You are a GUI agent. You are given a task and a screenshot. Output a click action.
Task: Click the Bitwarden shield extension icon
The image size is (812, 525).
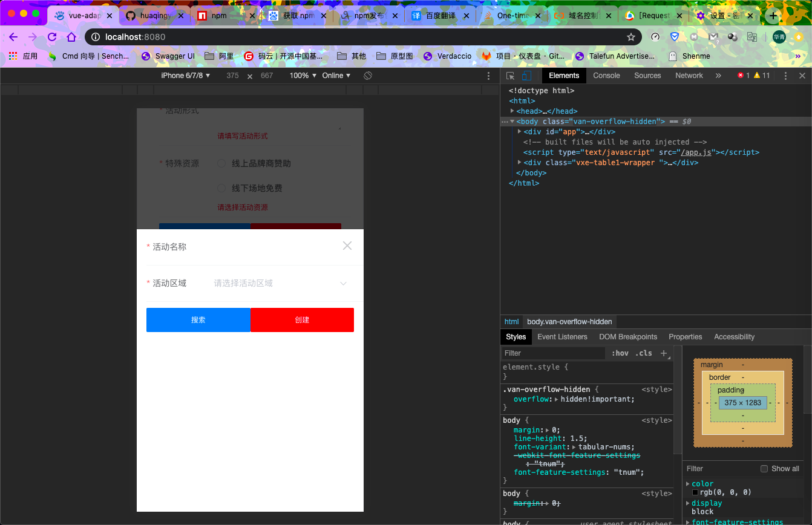pyautogui.click(x=675, y=37)
